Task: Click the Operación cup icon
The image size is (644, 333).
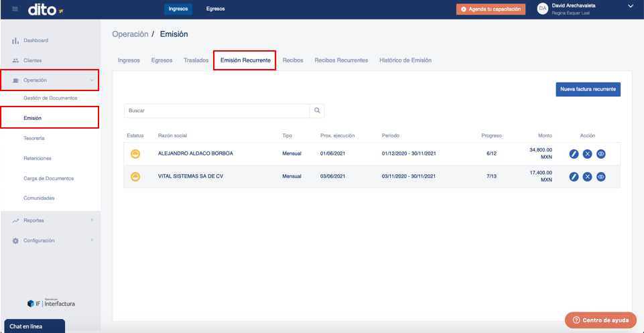Action: pos(15,80)
